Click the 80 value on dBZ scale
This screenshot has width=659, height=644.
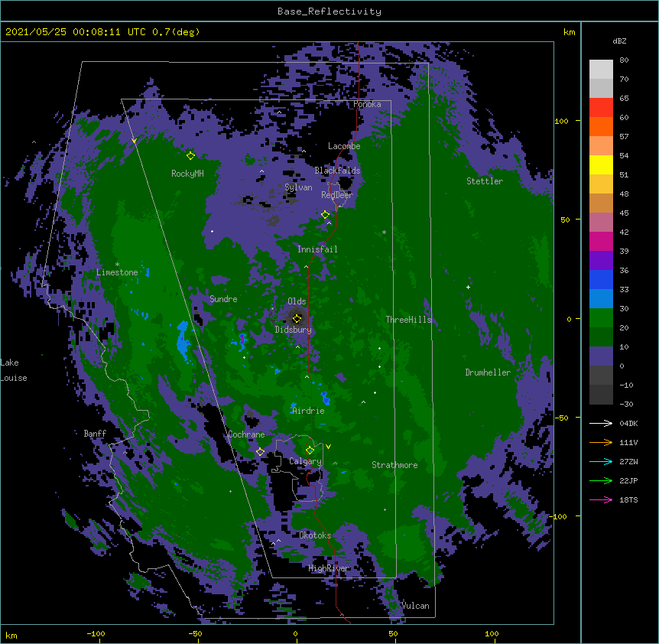[x=624, y=60]
